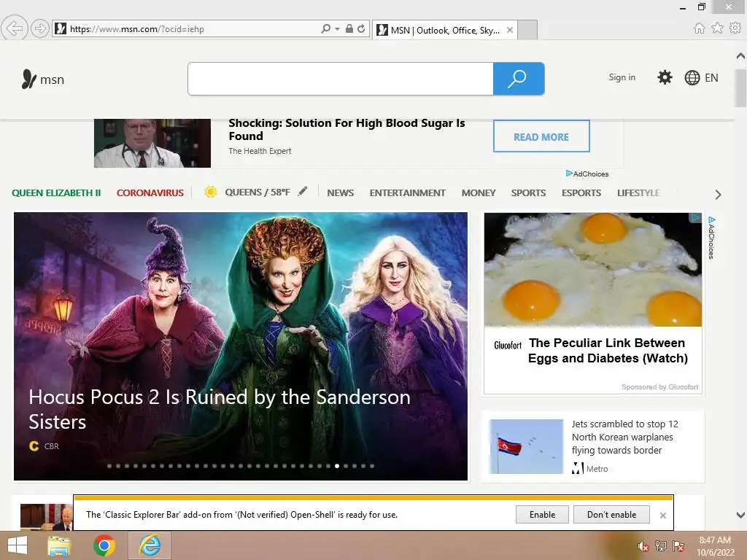Open File Explorer from the taskbar
Screen dimensions: 747x560
pos(59,545)
